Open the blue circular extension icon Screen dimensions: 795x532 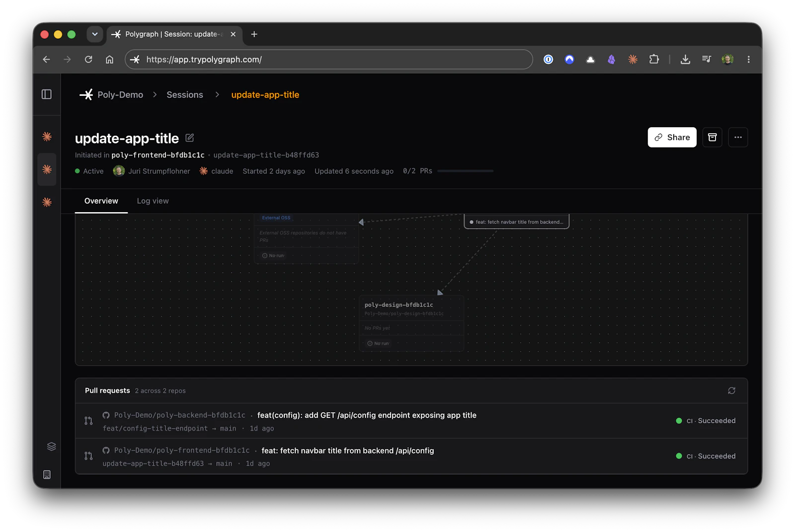(569, 60)
